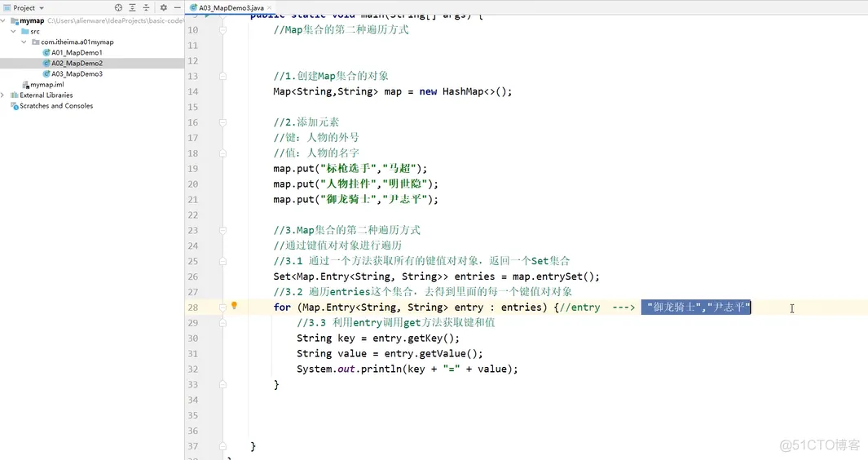The height and width of the screenshot is (460, 868).
Task: Toggle fold marker beside line 13 comment
Action: click(x=223, y=76)
